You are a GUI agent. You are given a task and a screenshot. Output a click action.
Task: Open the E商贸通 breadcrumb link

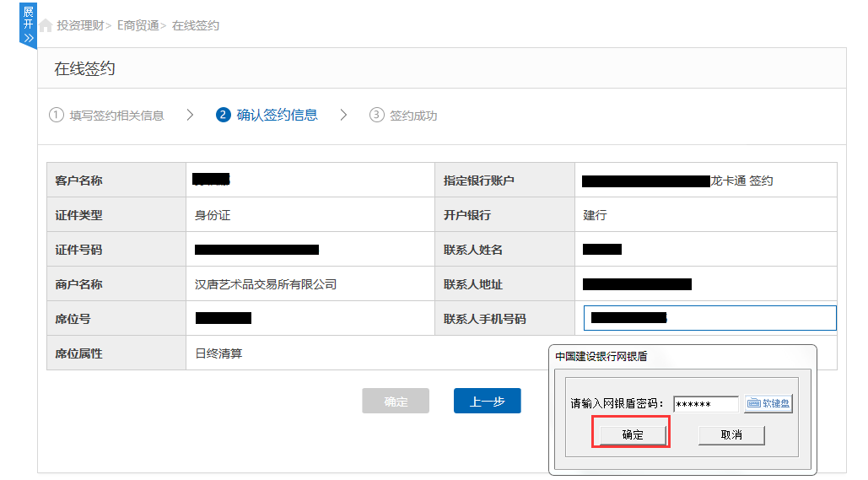coord(138,25)
